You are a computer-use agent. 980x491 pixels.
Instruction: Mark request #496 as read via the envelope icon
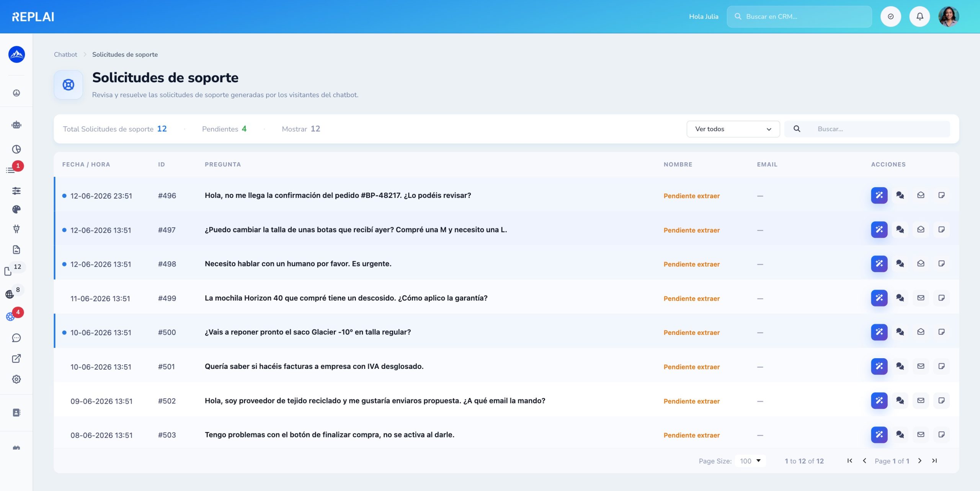[x=920, y=195]
